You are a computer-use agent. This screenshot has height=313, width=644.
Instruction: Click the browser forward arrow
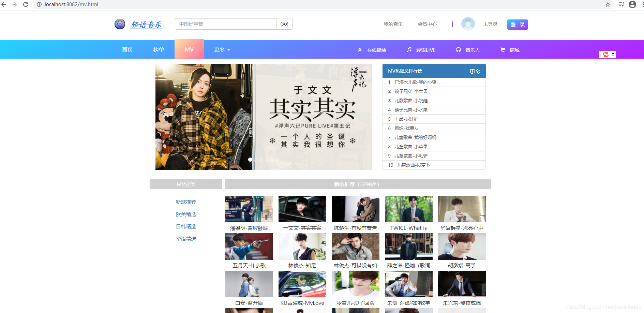[x=15, y=4]
